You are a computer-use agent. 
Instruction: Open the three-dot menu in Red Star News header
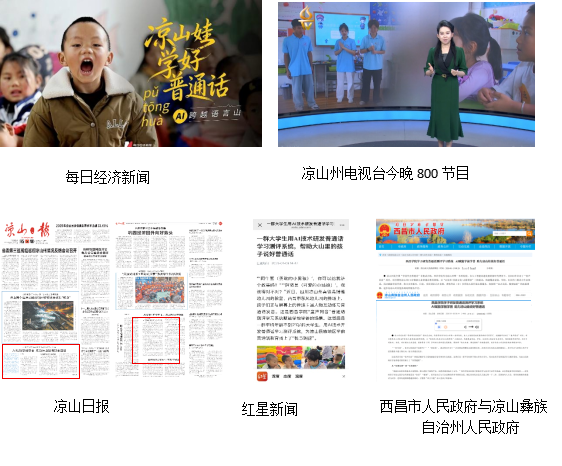click(x=342, y=225)
